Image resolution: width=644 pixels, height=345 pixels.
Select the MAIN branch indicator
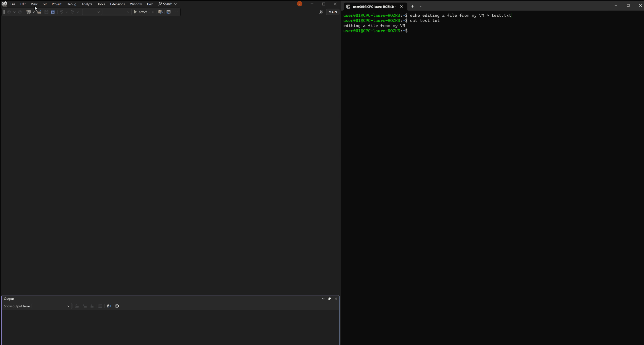click(333, 11)
